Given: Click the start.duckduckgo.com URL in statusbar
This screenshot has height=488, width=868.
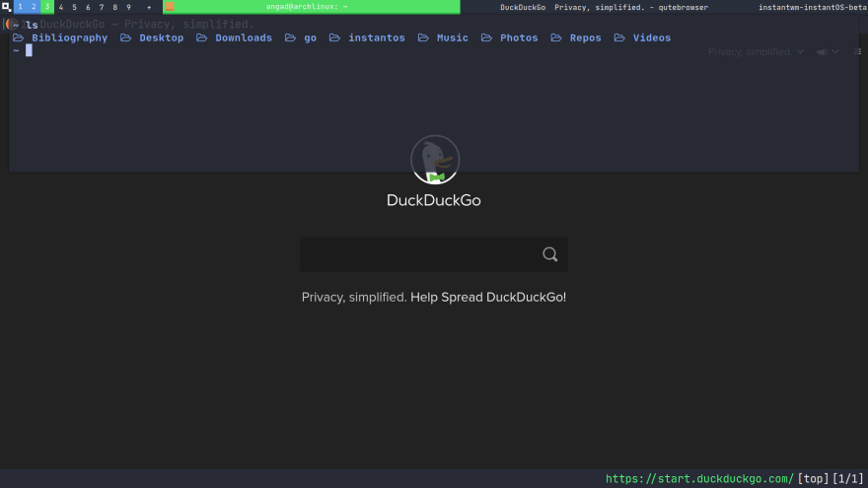Looking at the screenshot, I should point(699,478).
